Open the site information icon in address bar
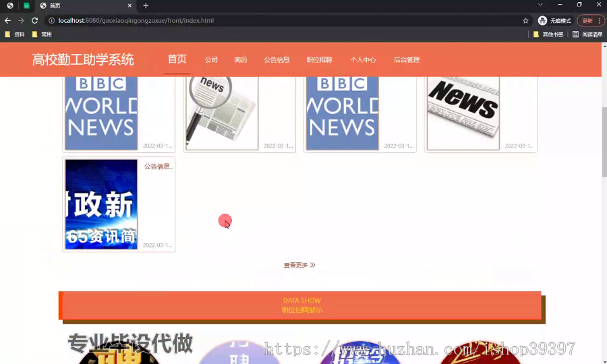The width and height of the screenshot is (607, 364). (x=51, y=20)
